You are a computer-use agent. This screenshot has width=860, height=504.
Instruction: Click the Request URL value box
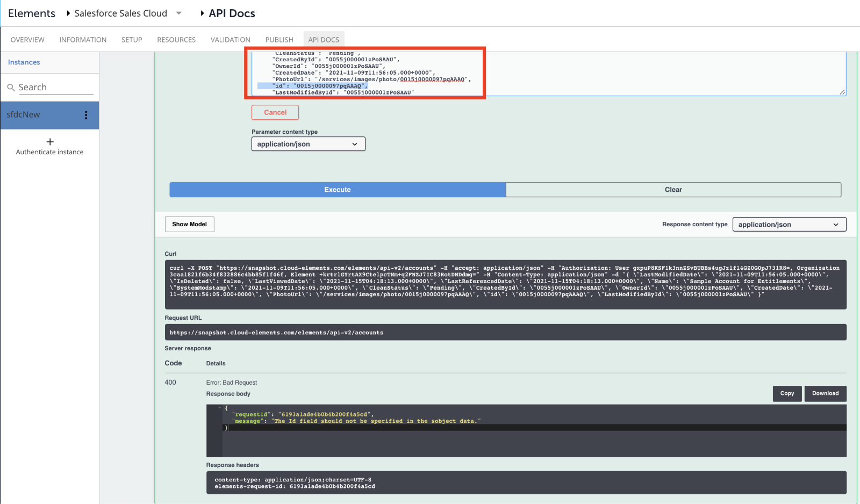tap(505, 332)
